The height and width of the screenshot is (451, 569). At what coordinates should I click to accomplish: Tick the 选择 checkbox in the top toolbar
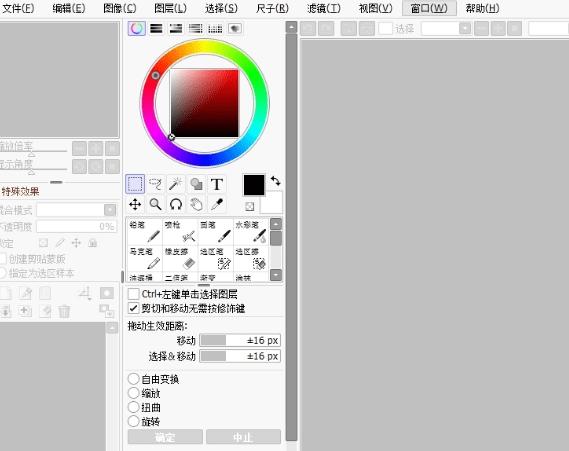click(x=385, y=28)
